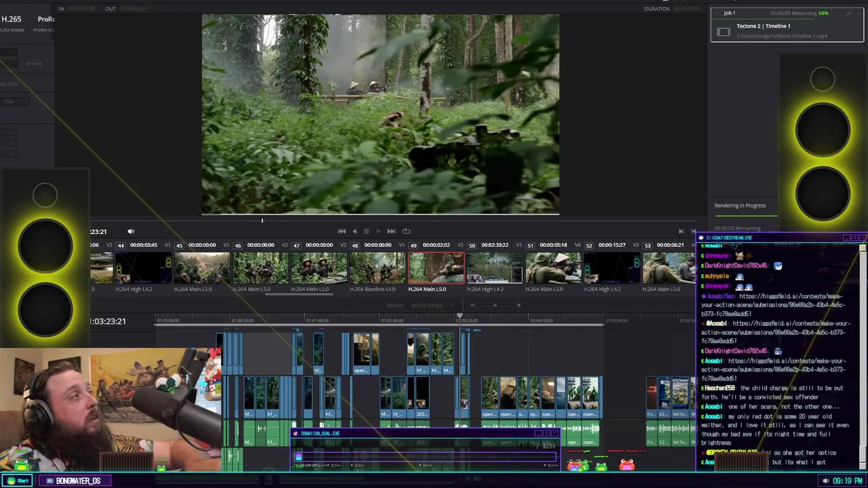Click the DURATION timecode readout
Image resolution: width=868 pixels, height=488 pixels.
tap(686, 9)
